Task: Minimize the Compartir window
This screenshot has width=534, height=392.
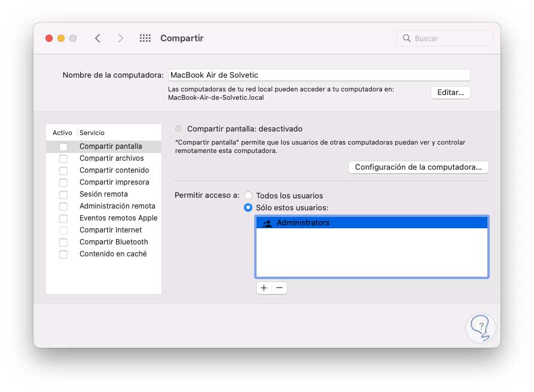Action: point(61,38)
